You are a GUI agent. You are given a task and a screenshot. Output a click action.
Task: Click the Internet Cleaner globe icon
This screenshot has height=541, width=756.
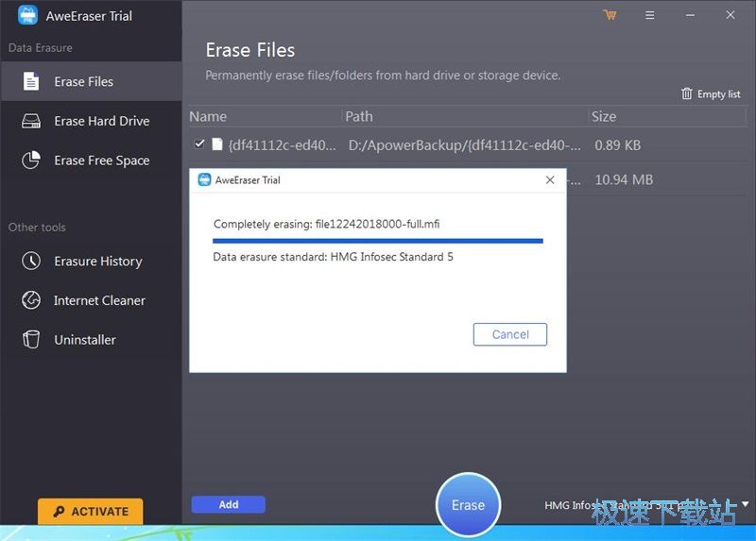(31, 300)
